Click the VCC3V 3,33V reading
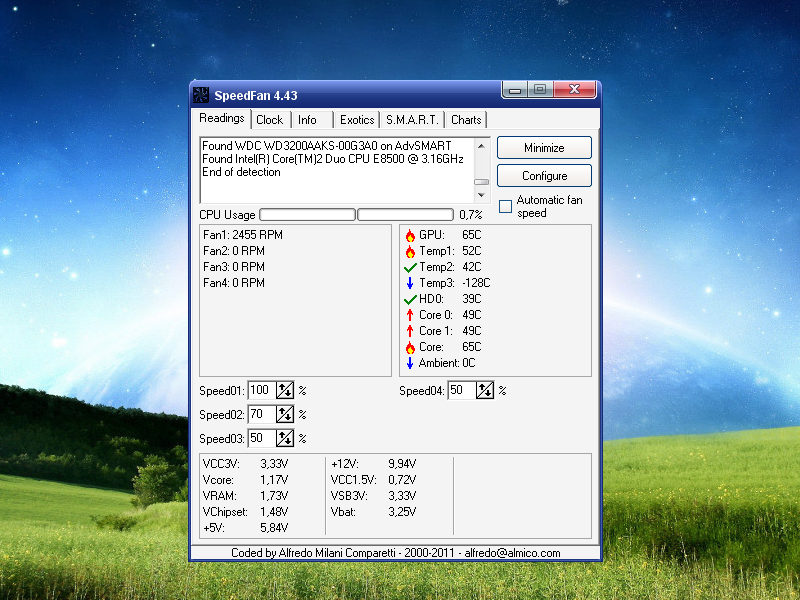This screenshot has width=800, height=600. (245, 464)
